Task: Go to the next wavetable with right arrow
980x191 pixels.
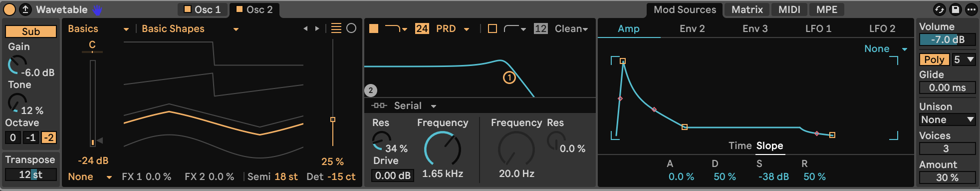Action: [x=317, y=29]
